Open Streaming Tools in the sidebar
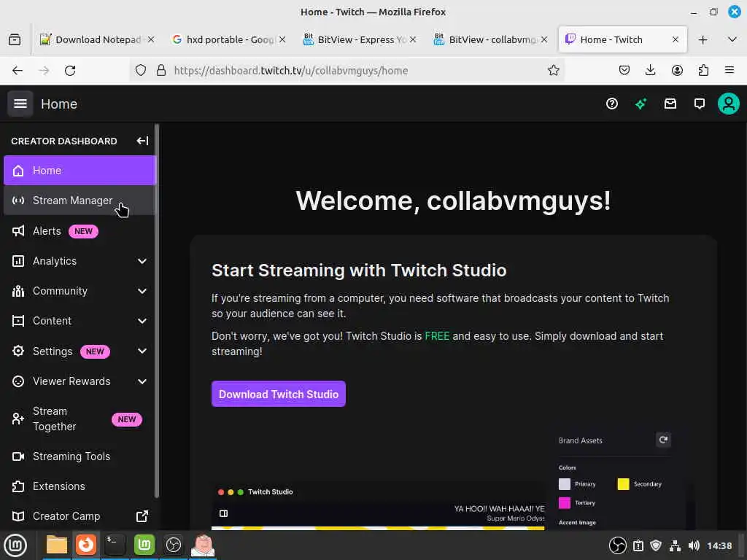Viewport: 747px width, 560px height. pyautogui.click(x=80, y=456)
